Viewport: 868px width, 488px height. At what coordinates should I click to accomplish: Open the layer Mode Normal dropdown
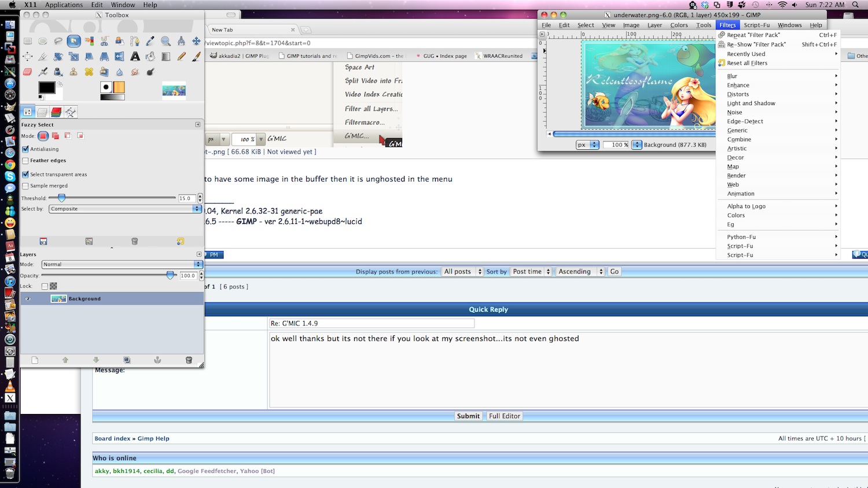[122, 264]
